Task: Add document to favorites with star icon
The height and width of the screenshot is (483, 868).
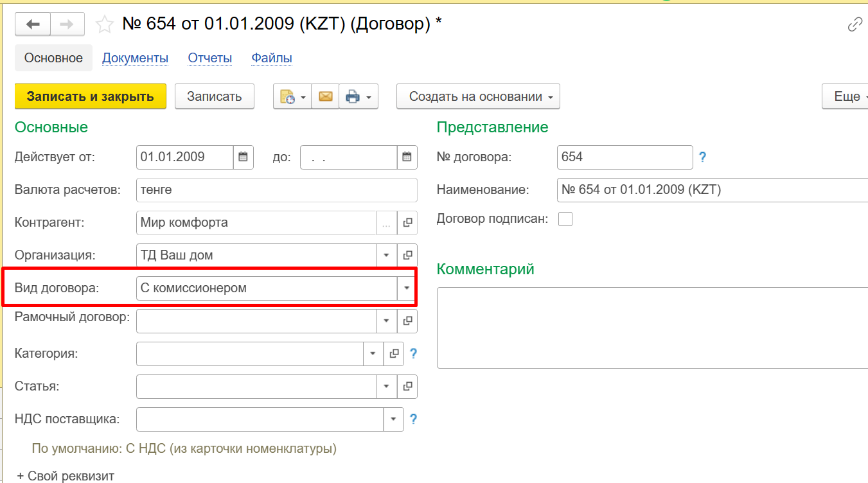Action: (104, 24)
